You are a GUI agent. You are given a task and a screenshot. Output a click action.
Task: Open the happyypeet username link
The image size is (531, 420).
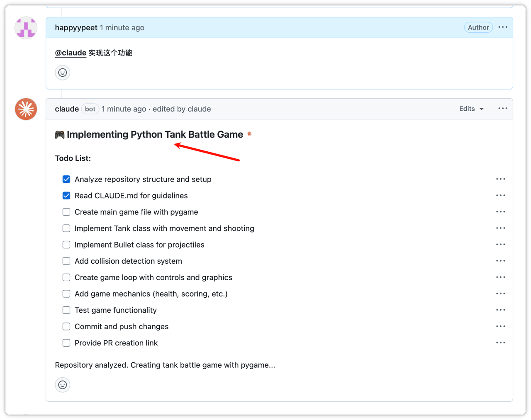click(76, 28)
